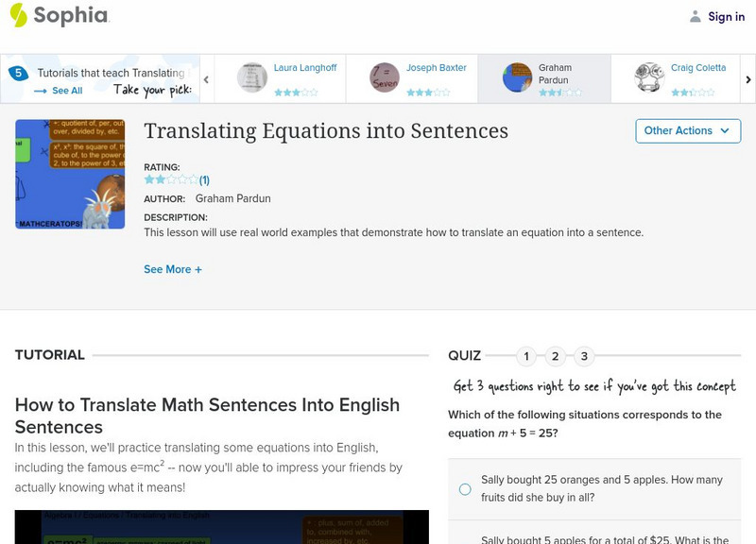The height and width of the screenshot is (544, 756).
Task: Go to quiz question 2
Action: pos(556,356)
